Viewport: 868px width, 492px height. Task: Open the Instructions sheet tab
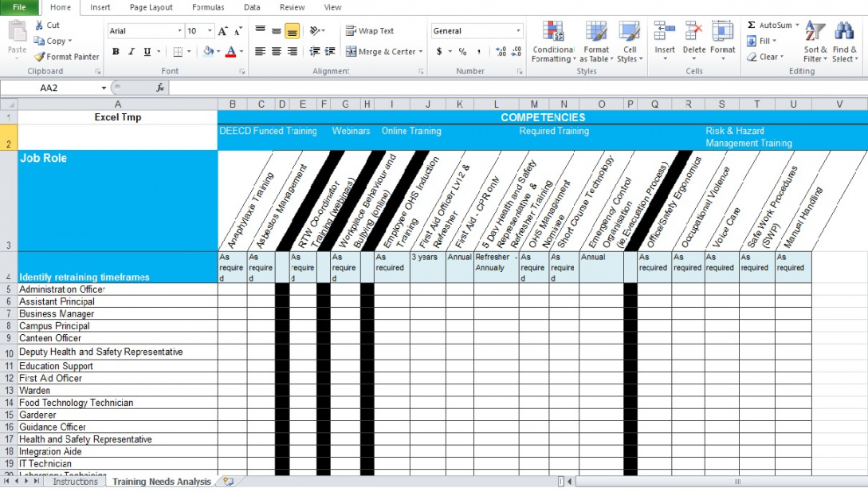75,482
